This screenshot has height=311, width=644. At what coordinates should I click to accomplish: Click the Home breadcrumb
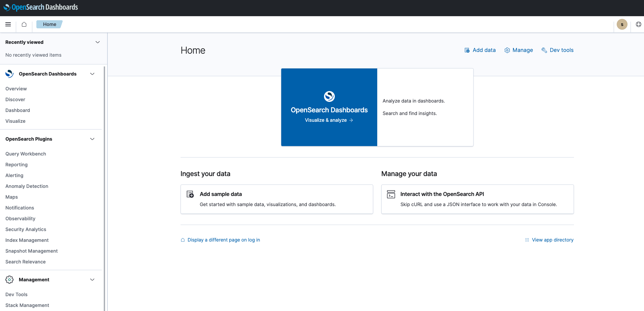pos(50,24)
